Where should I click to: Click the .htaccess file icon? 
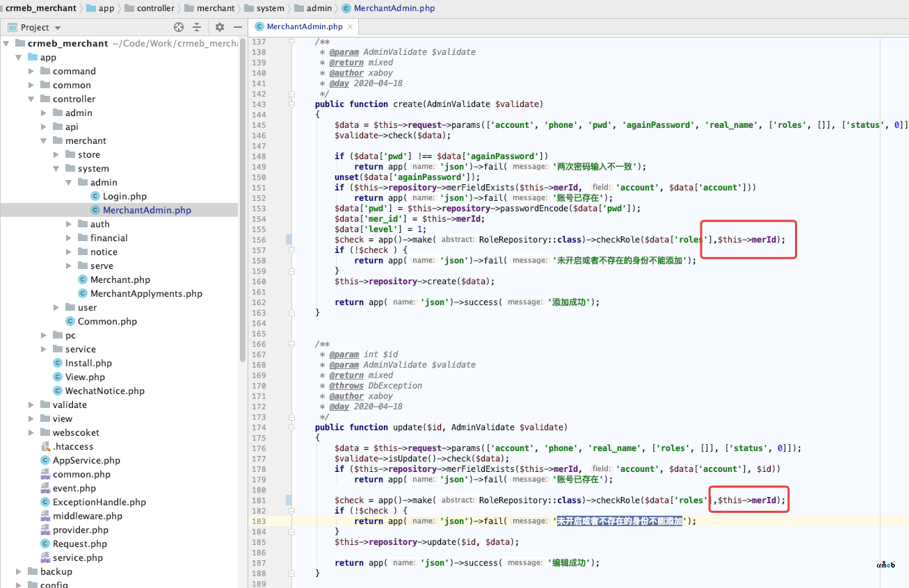coord(46,446)
